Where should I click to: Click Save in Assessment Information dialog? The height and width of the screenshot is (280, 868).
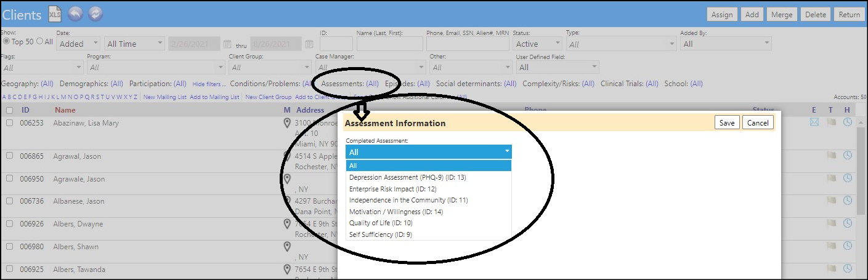[727, 122]
